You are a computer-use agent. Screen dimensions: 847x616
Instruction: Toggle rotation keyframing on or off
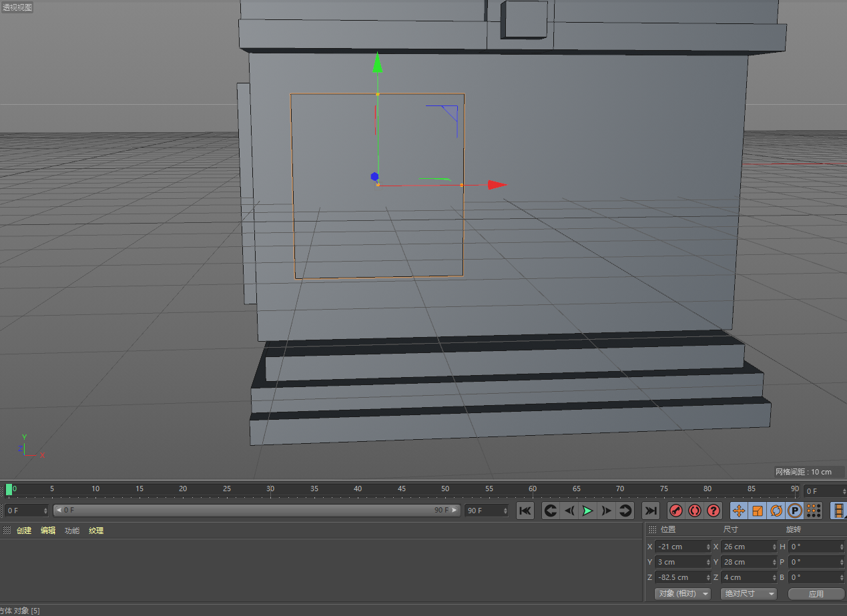pos(776,511)
